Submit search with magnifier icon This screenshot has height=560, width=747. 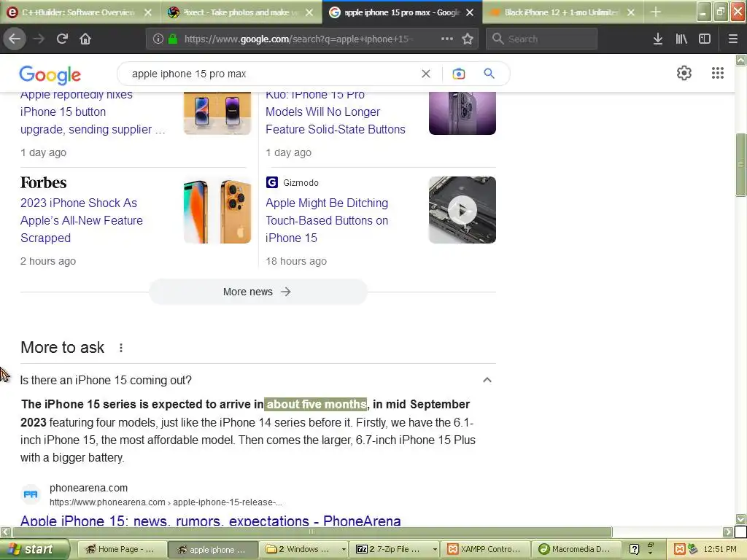[x=489, y=74]
